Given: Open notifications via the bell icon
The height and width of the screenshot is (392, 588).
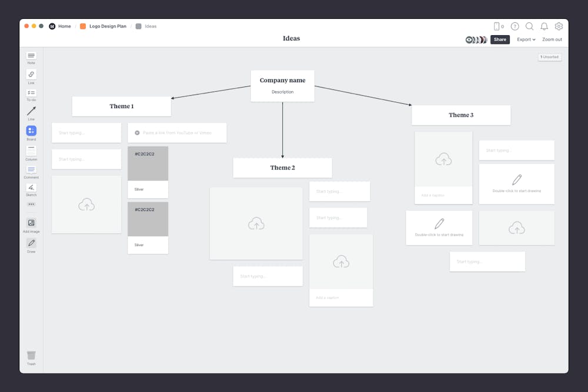Looking at the screenshot, I should (544, 26).
